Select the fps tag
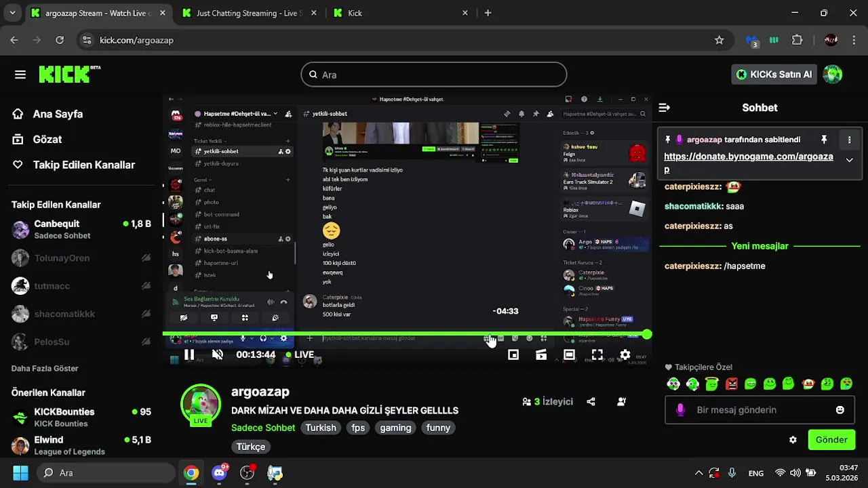This screenshot has height=488, width=868. pyautogui.click(x=358, y=428)
